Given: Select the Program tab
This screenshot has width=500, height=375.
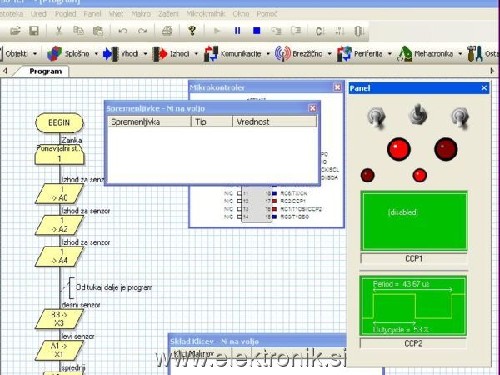Looking at the screenshot, I should click(x=45, y=71).
